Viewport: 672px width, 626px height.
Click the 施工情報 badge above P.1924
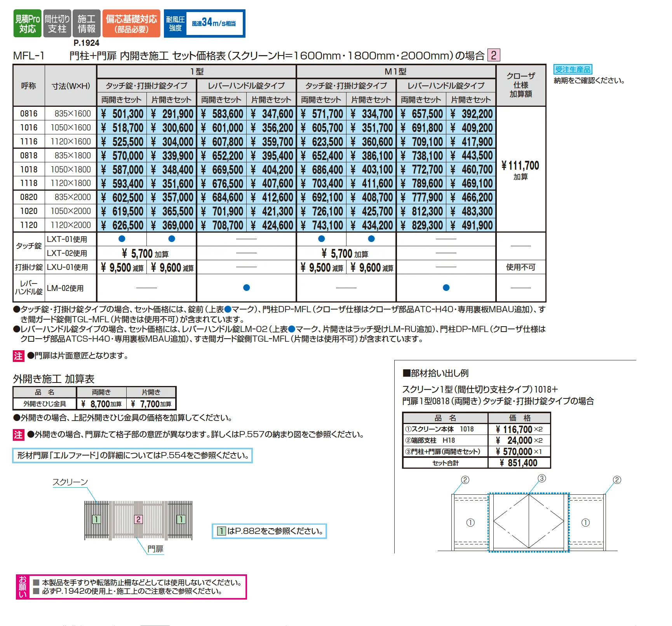pos(86,24)
